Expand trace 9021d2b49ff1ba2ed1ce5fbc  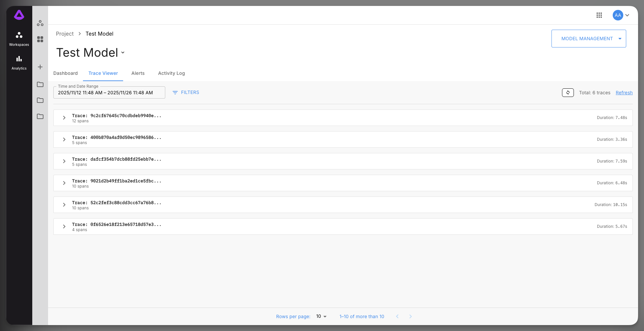[x=64, y=183]
